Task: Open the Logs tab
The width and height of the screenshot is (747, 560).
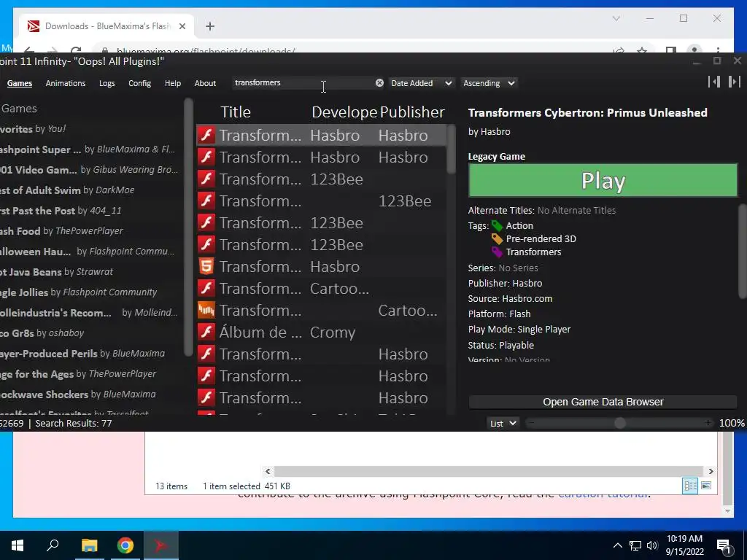Action: coord(107,83)
